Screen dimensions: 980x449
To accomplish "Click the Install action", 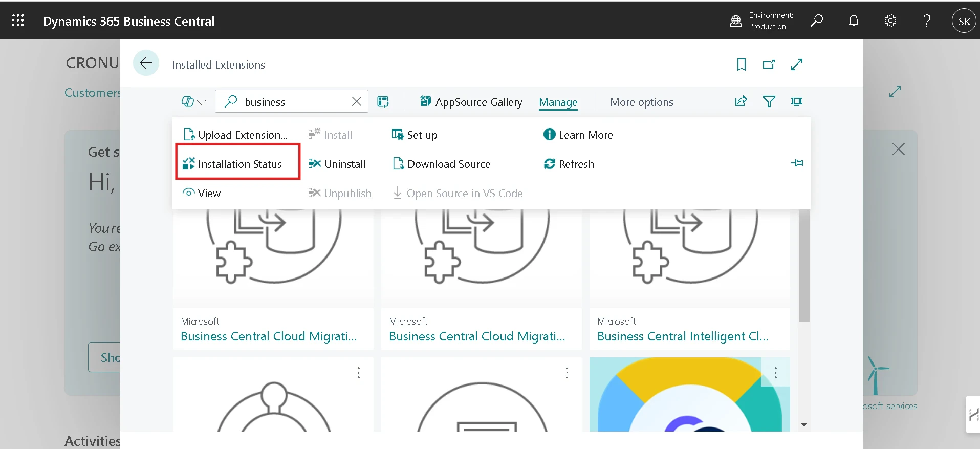I will (330, 135).
